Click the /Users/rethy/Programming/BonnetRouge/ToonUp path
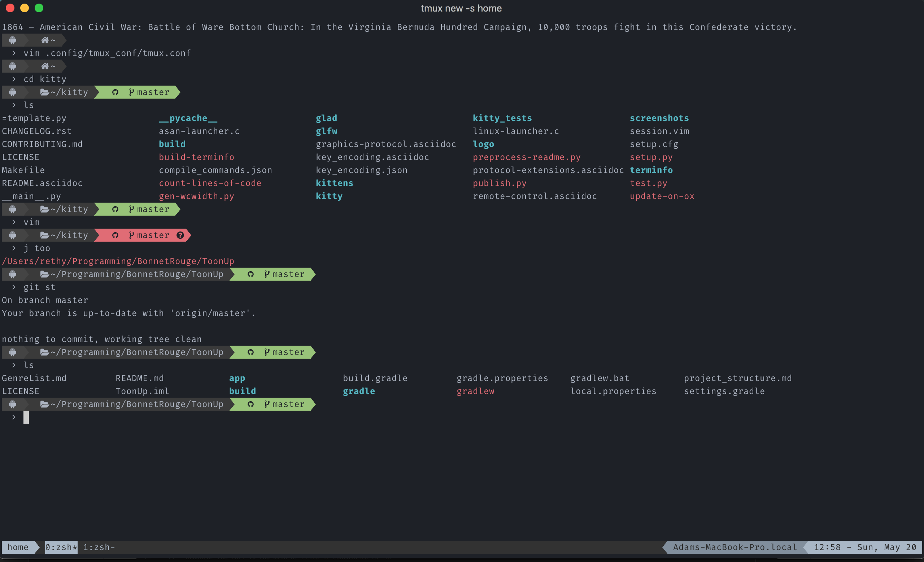This screenshot has height=562, width=924. (118, 261)
